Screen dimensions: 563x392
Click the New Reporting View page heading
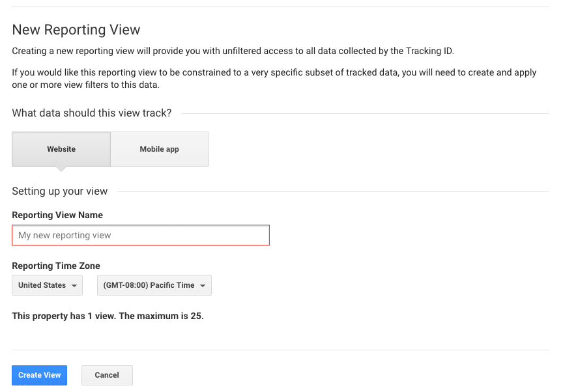coord(76,30)
